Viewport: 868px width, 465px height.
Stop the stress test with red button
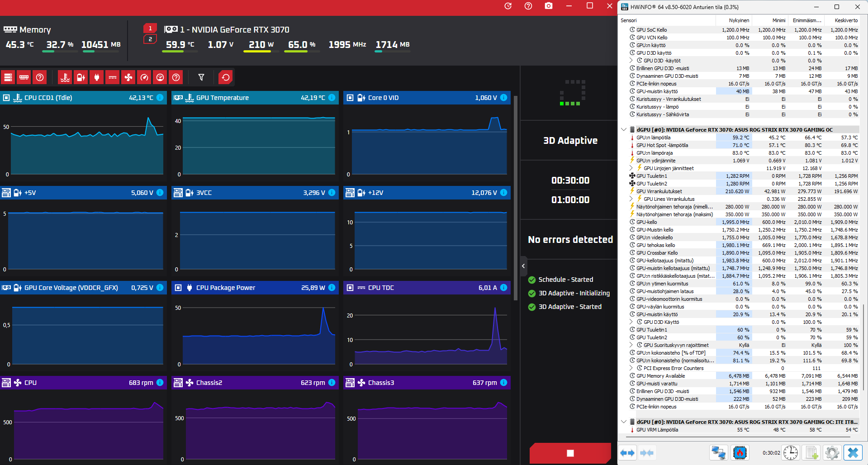click(570, 453)
